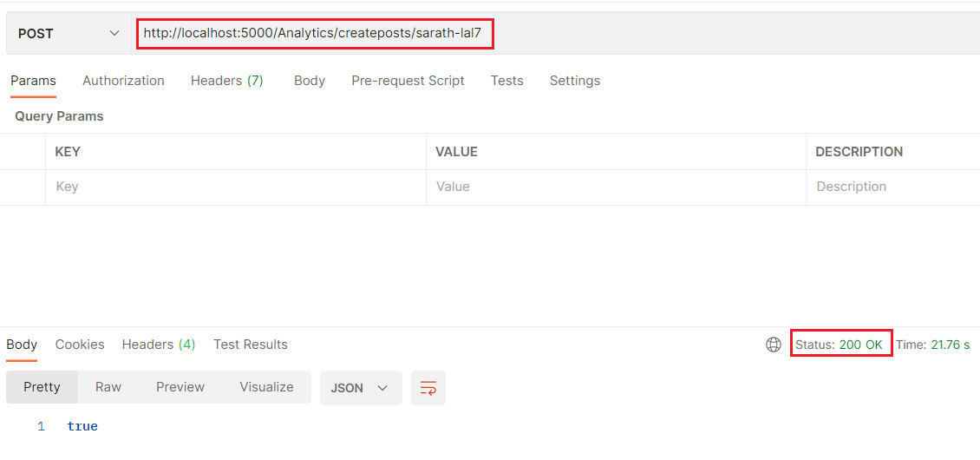Open the JSON format dropdown
Viewport: 980px width, 460px height.
[361, 388]
